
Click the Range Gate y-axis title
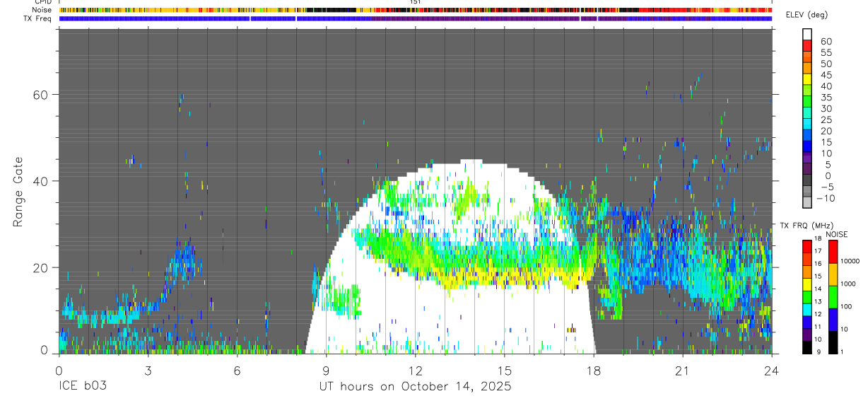(18, 192)
